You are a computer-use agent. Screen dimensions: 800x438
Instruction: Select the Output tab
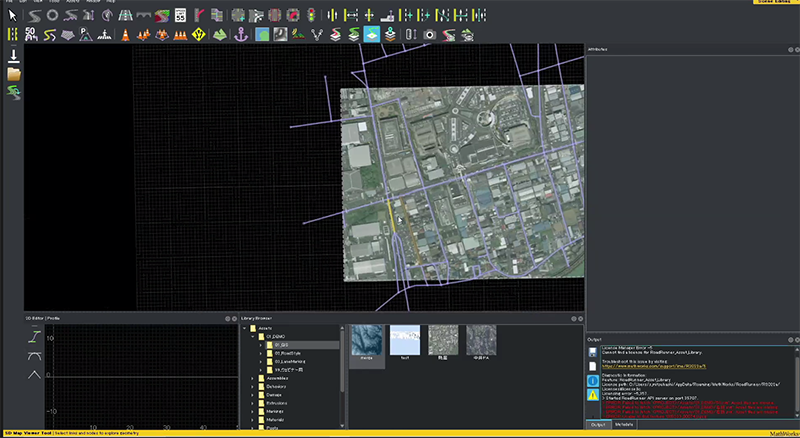[599, 425]
